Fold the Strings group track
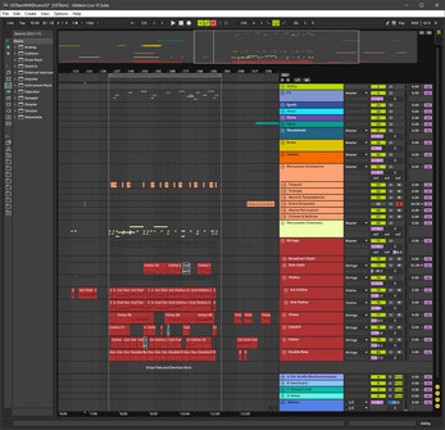Image resolution: width=445 pixels, height=430 pixels. coord(283,241)
